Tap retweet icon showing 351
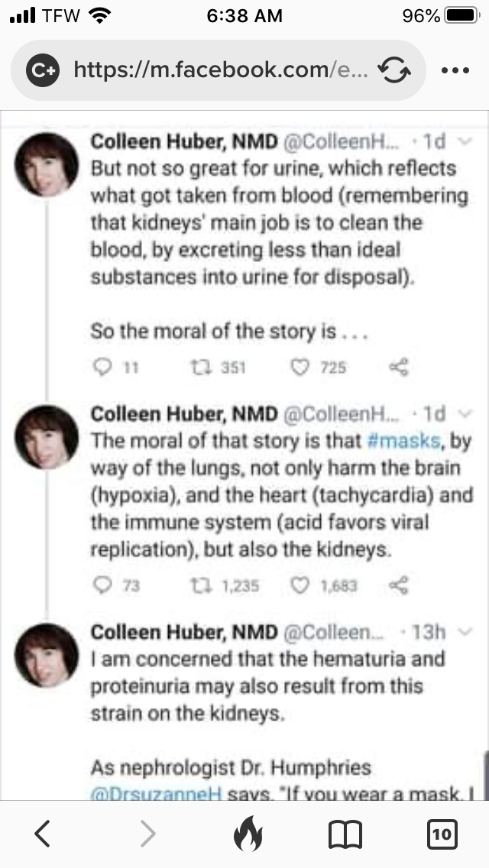 point(194,368)
